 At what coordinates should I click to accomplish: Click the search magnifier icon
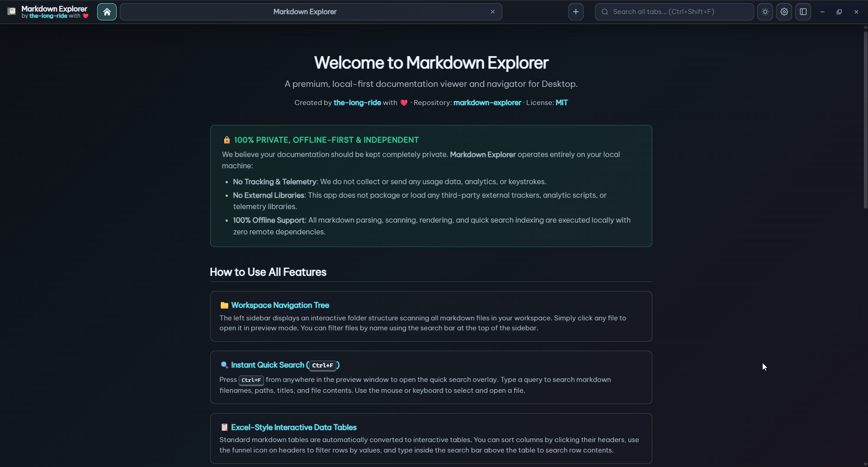click(x=605, y=12)
